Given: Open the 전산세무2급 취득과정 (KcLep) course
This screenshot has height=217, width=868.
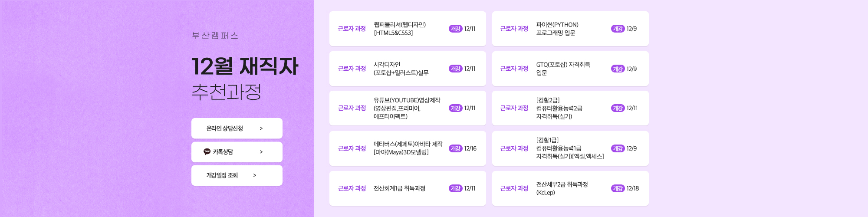Looking at the screenshot, I should tap(570, 188).
